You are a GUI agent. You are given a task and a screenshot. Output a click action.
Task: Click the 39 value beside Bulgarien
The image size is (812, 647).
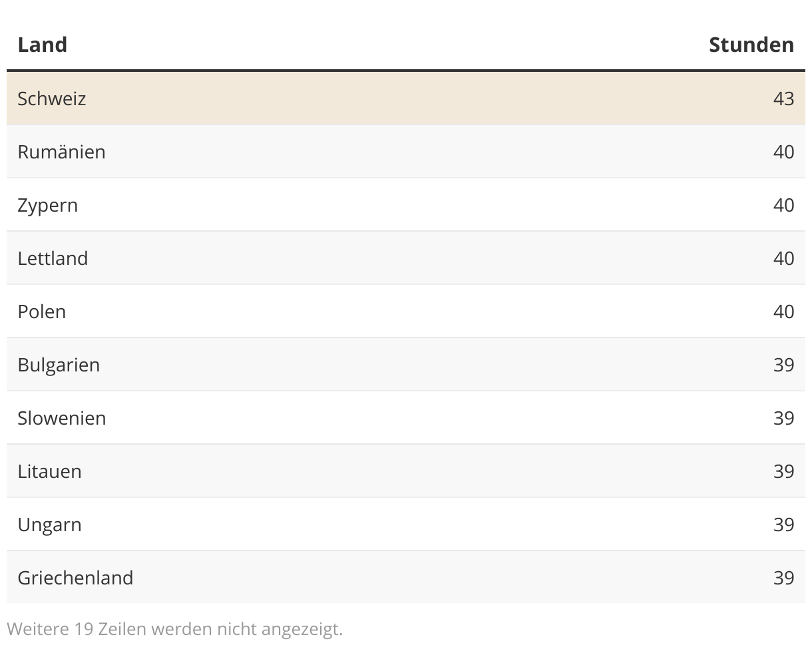point(783,365)
